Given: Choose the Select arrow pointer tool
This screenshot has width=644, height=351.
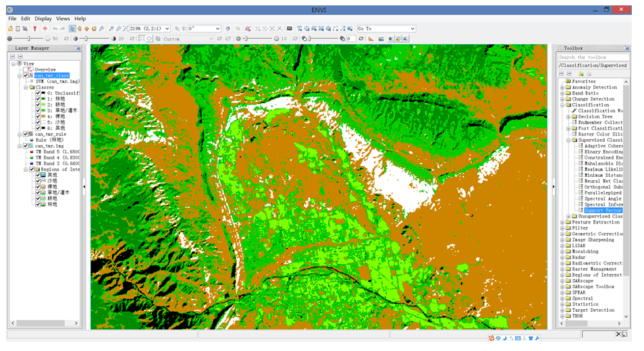Looking at the screenshot, I should coord(72,29).
